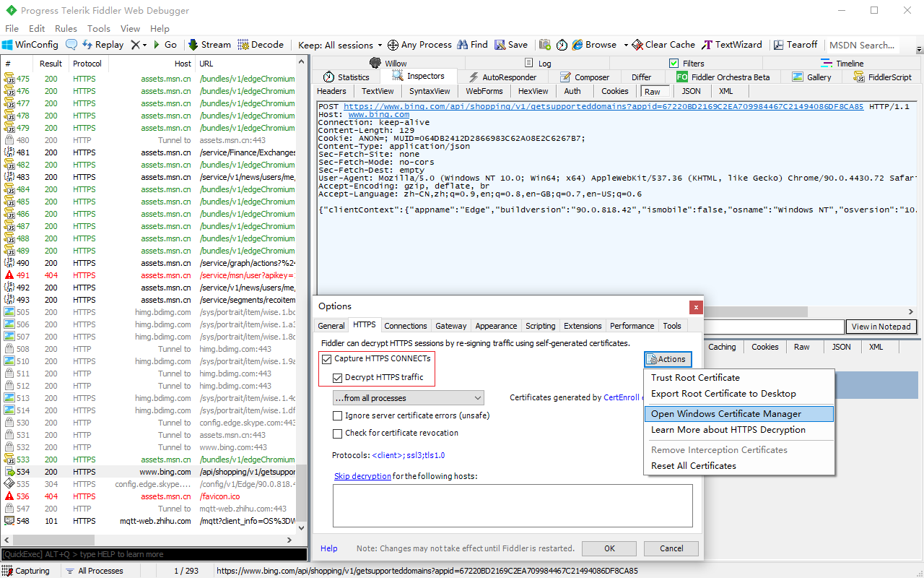This screenshot has height=578, width=924.
Task: Click Learn More about HTTPS Decryption
Action: coord(738,430)
